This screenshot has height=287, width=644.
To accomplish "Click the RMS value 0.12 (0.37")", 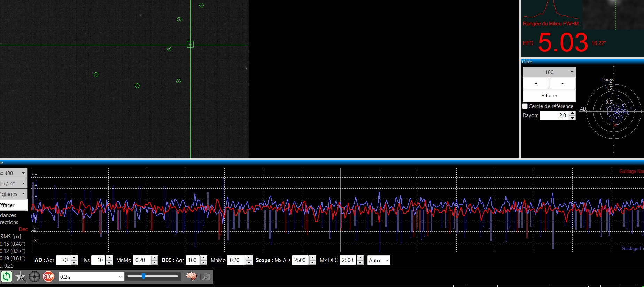I will pyautogui.click(x=13, y=251).
